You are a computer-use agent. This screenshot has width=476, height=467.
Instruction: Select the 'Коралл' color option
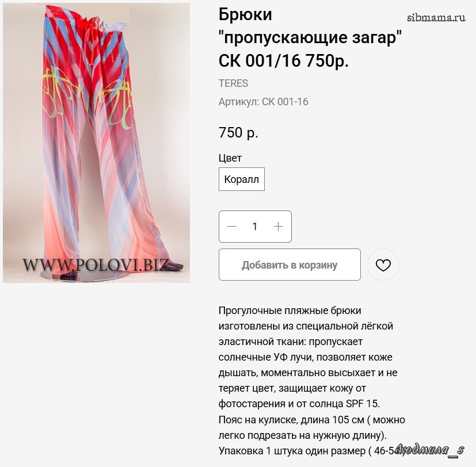tap(242, 179)
